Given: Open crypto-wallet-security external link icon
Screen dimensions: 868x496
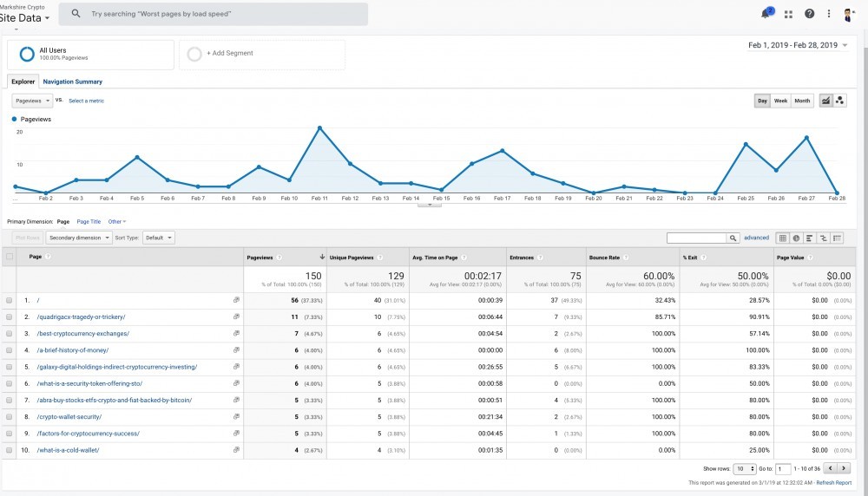Looking at the screenshot, I should [236, 416].
